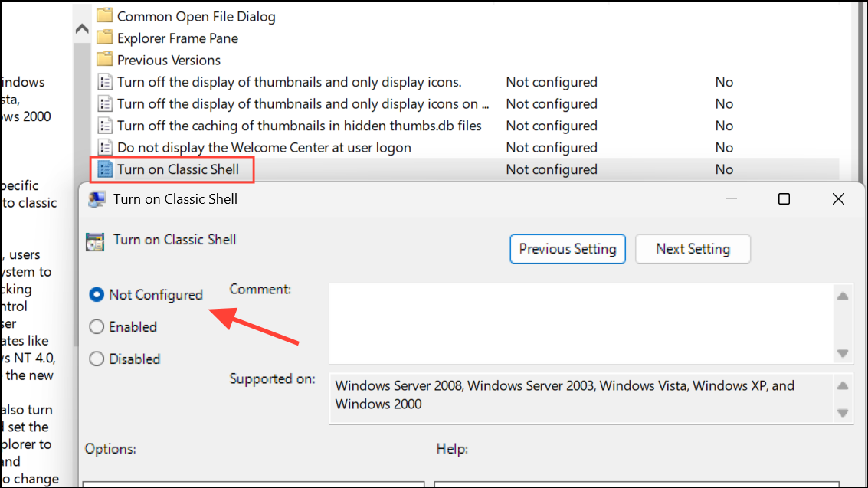Select the Disabled radio button
The image size is (868, 488).
point(97,359)
